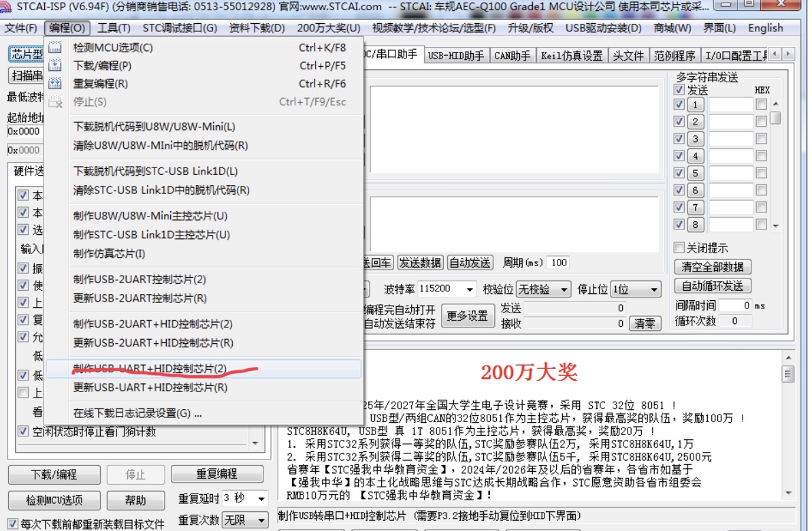The image size is (812, 531).
Task: Toggle 每次下载前都重新装载目标文件 checkbox
Action: 13,524
